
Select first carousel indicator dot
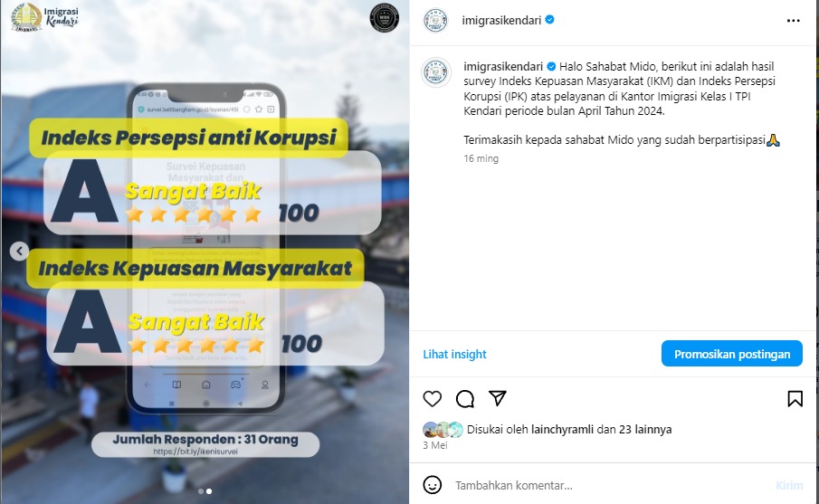(201, 491)
